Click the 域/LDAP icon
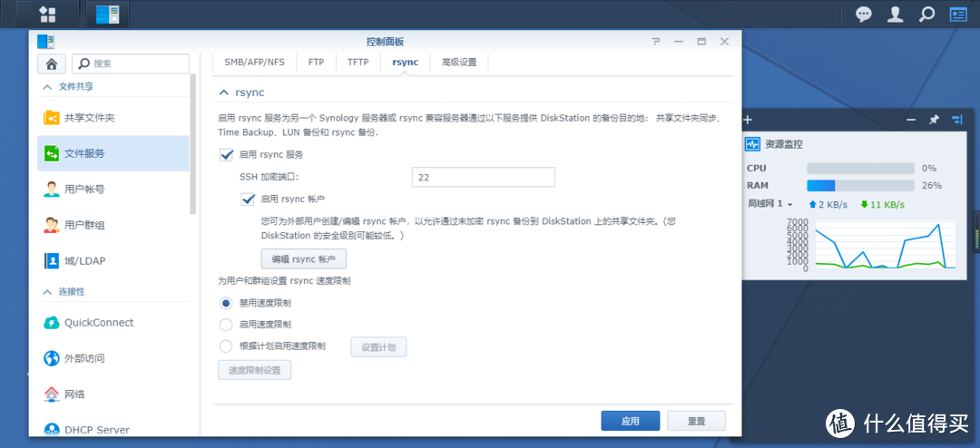The image size is (980, 448). pyautogui.click(x=52, y=260)
